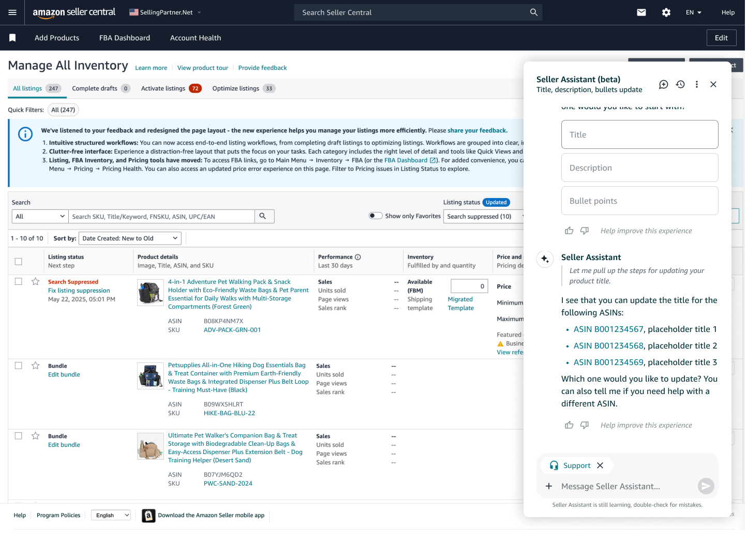Start a new chat in Seller Assistant
Viewport: 747px width, 560px height.
click(663, 84)
